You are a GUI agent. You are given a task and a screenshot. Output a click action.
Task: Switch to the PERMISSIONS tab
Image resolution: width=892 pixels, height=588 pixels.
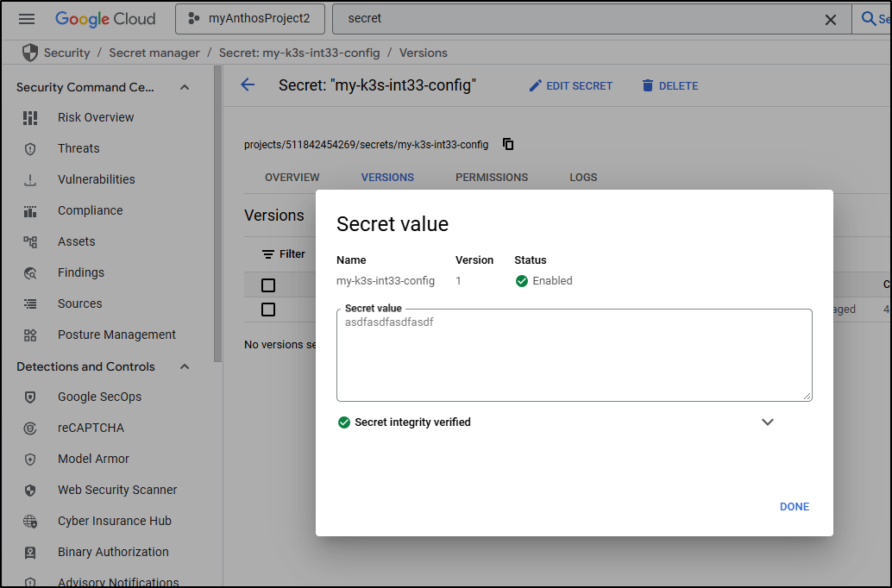point(492,178)
